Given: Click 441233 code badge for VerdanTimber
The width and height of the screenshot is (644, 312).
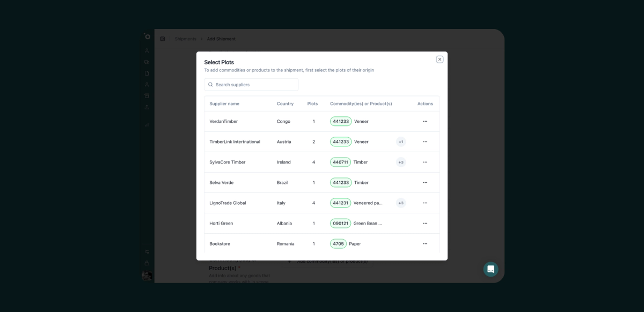Looking at the screenshot, I should (341, 121).
